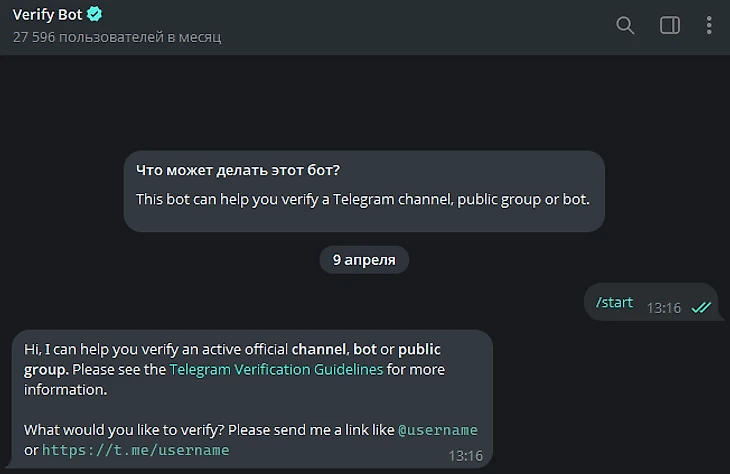Open the three-dot more options menu

709,25
